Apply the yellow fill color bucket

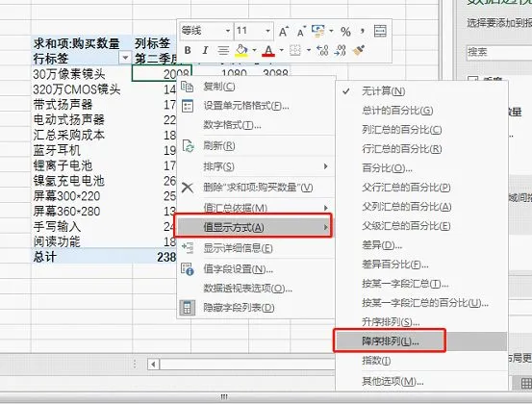click(241, 51)
